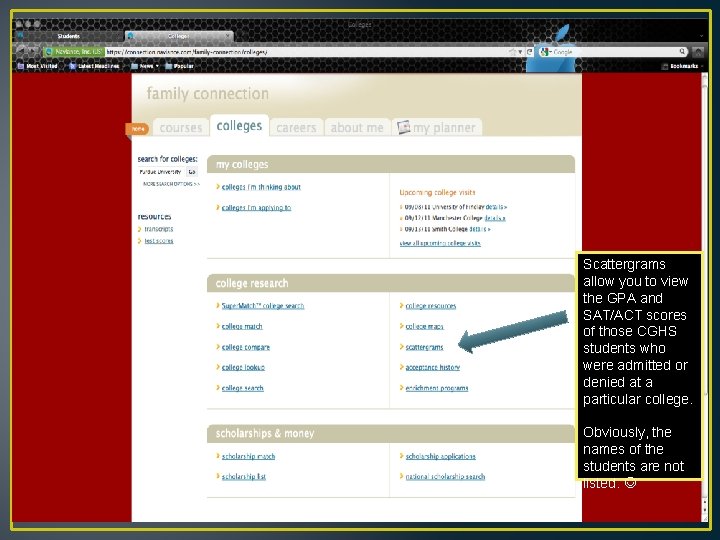Image resolution: width=720 pixels, height=540 pixels.
Task: View all upcoming college visits link
Action: point(440,243)
